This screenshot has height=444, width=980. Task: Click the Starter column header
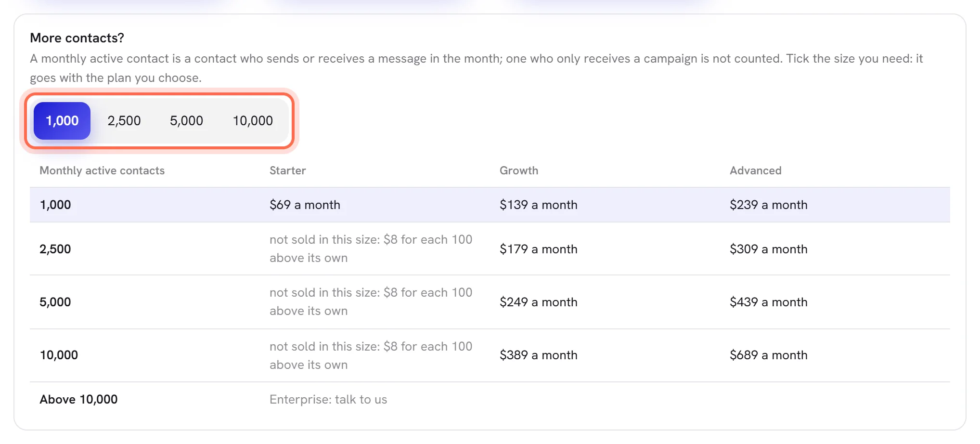[288, 170]
